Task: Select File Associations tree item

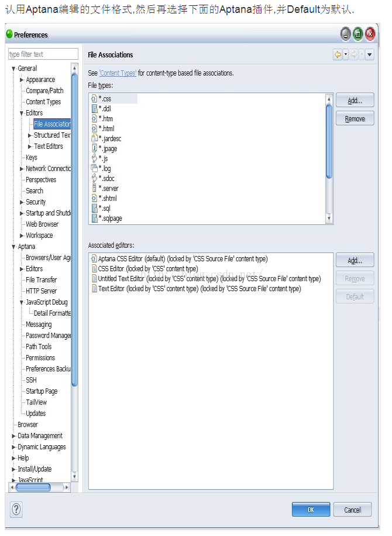Action: point(52,124)
